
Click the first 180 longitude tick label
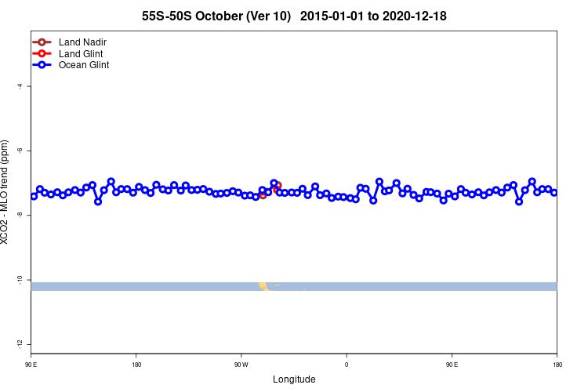pyautogui.click(x=136, y=365)
